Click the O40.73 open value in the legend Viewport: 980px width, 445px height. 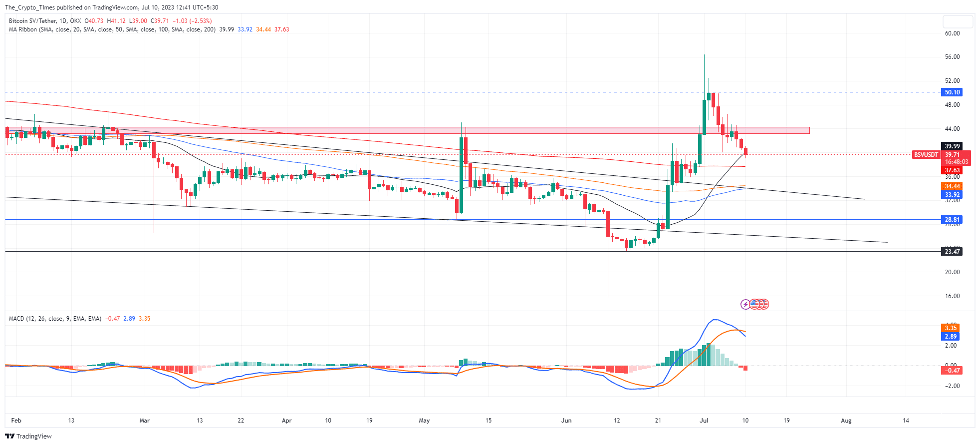point(94,21)
